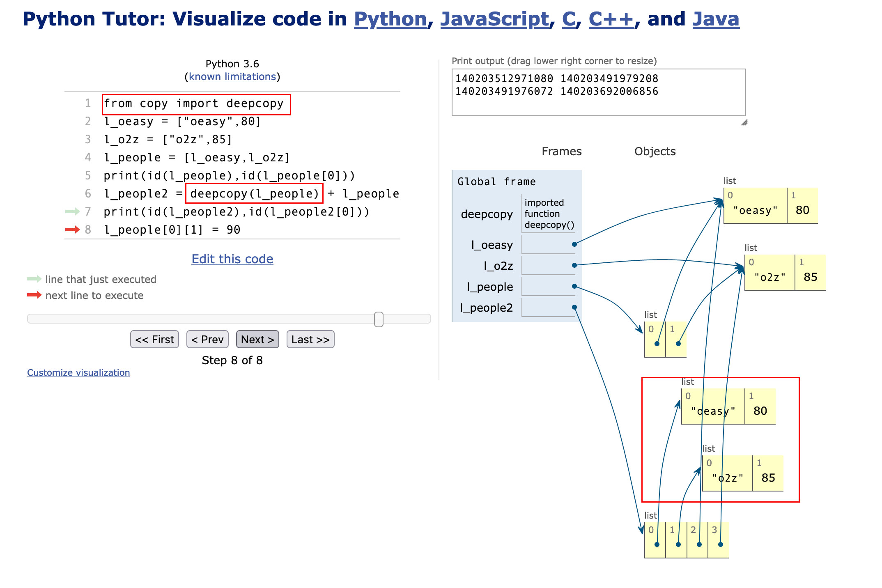Open the Java link in heading
Image resolution: width=882 pixels, height=588 pixels.
[716, 19]
